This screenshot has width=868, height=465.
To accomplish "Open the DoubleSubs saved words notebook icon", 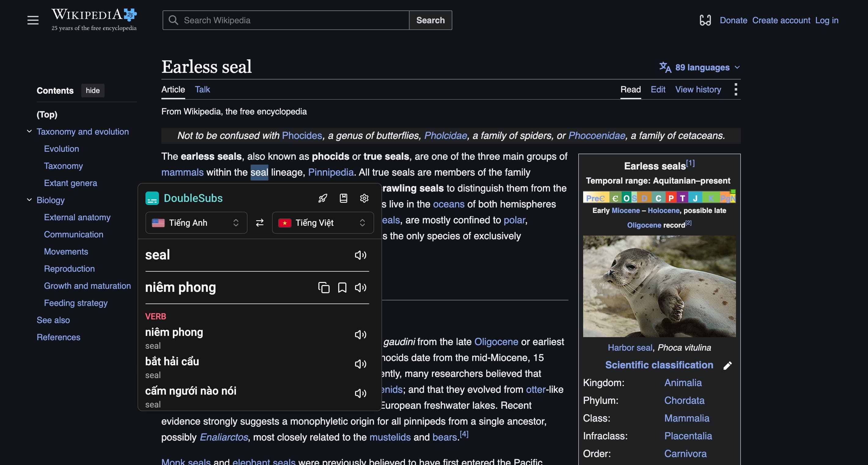I will click(343, 198).
